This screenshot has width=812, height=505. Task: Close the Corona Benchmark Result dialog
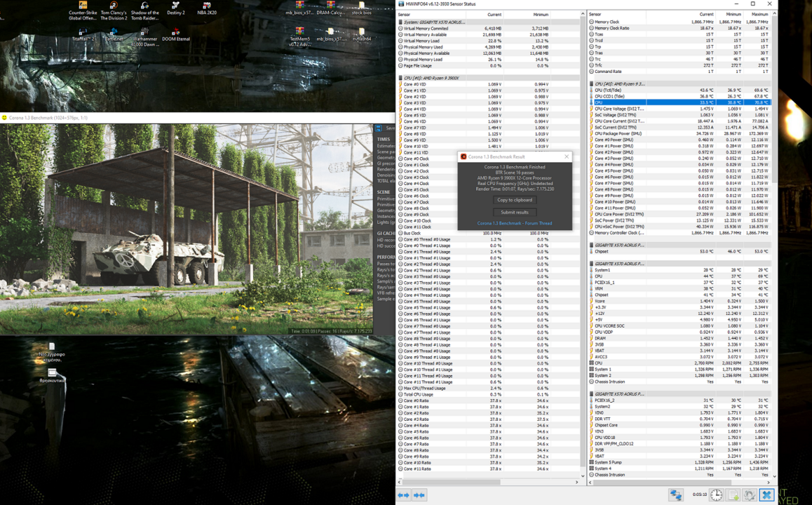coord(567,156)
